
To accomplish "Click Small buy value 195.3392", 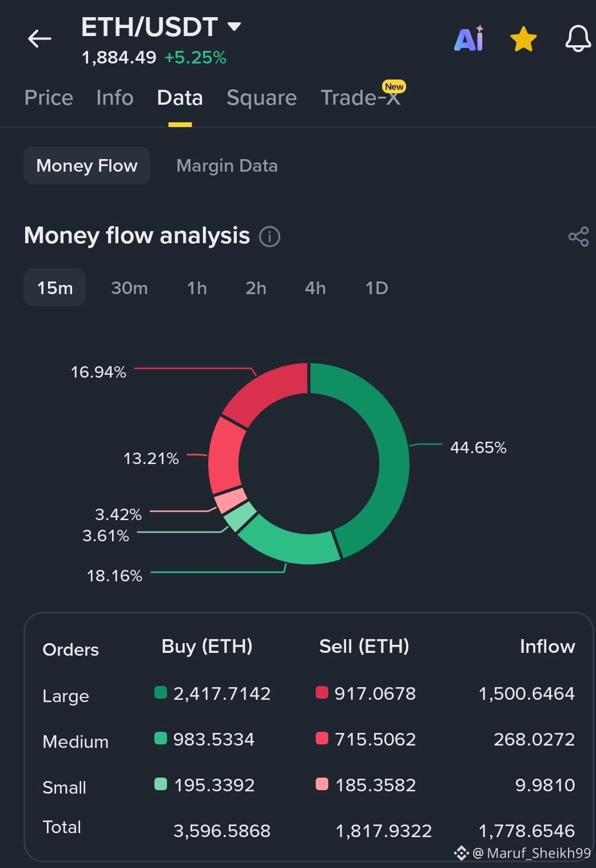I will tap(214, 785).
